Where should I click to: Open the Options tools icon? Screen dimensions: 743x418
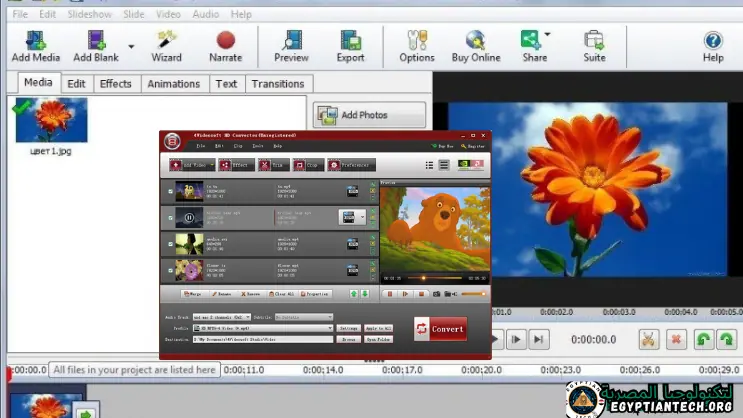click(417, 40)
